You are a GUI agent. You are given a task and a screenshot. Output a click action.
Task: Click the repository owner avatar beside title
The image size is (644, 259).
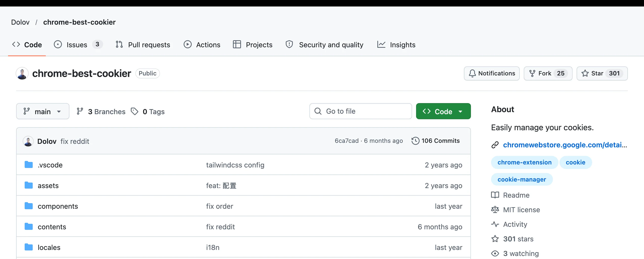[22, 73]
